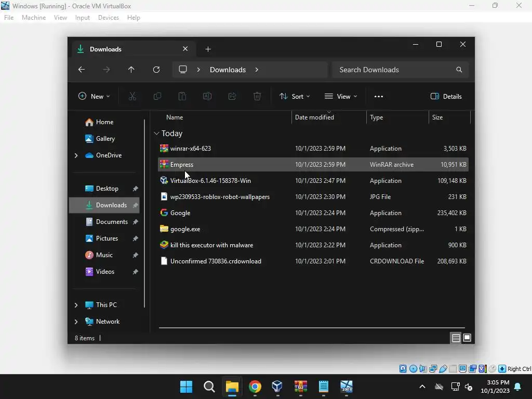This screenshot has width=532, height=399.
Task: Open VirtualBox Devices menu
Action: pyautogui.click(x=109, y=18)
